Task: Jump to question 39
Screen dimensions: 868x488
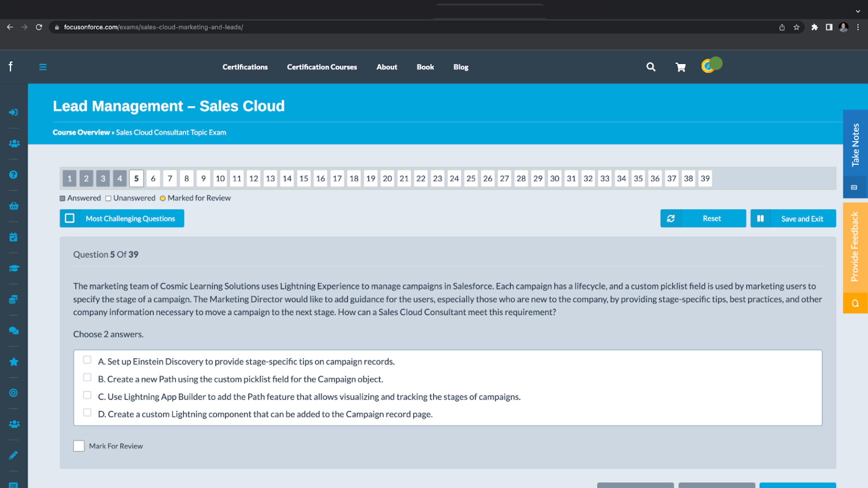Action: (705, 179)
